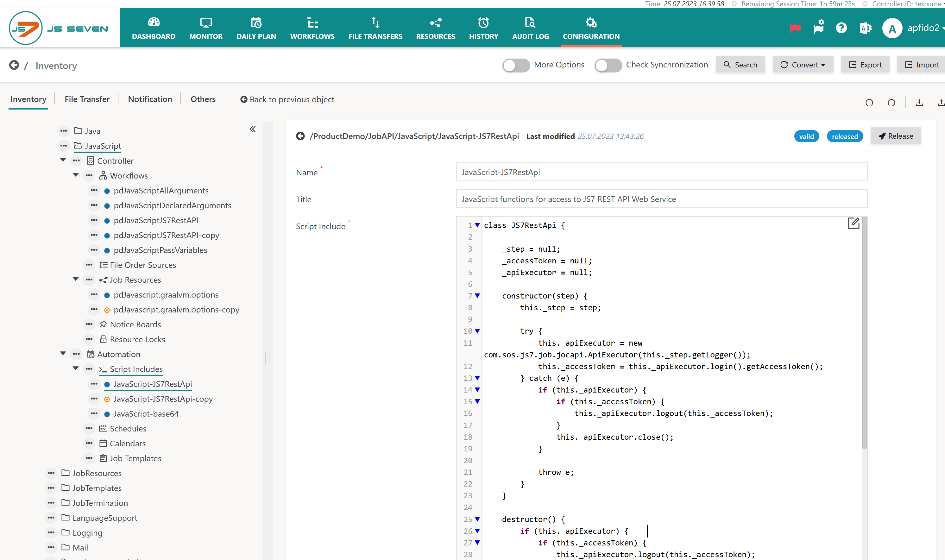Click the white flag with gear icon
This screenshot has width=945, height=560.
click(x=819, y=27)
